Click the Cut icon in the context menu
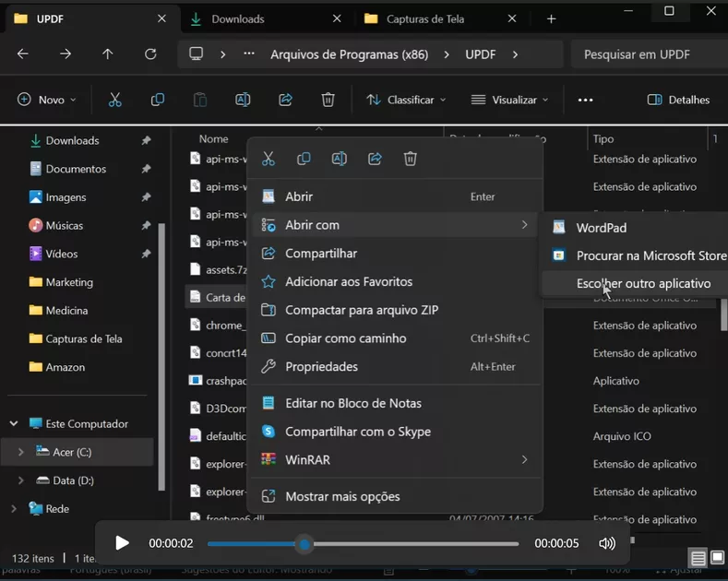Viewport: 728px width, 581px height. click(x=269, y=159)
